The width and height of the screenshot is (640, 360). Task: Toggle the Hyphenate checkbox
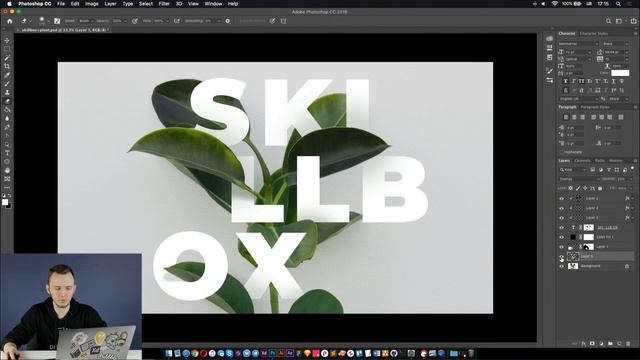(561, 152)
